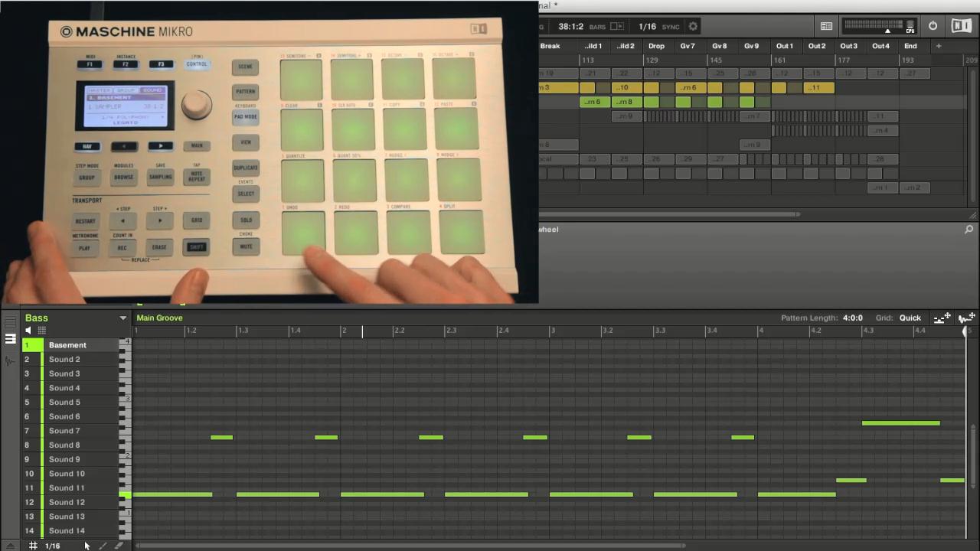Viewport: 980px width, 551px height.
Task: Select the long note at position 4.3
Action: (x=900, y=423)
